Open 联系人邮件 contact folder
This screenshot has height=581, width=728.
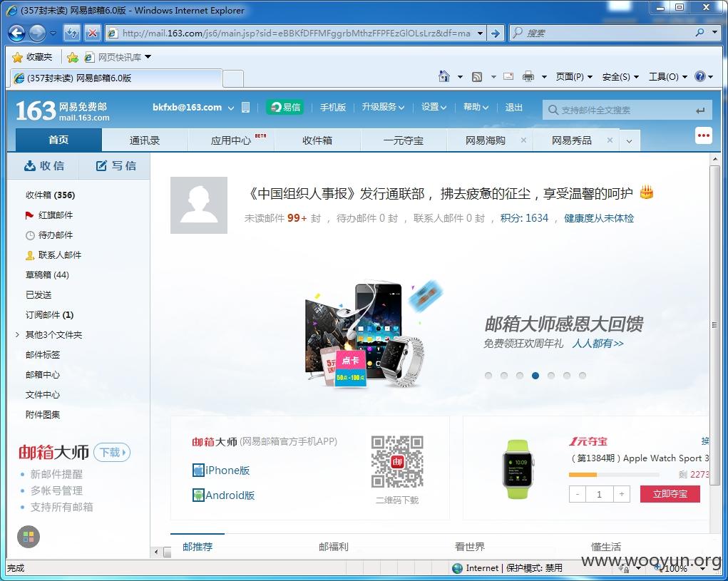tap(53, 254)
